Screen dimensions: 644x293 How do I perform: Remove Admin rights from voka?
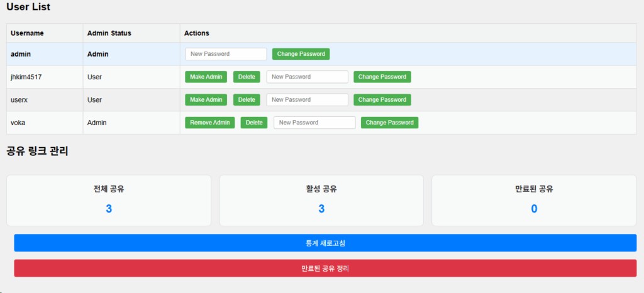[x=210, y=123]
